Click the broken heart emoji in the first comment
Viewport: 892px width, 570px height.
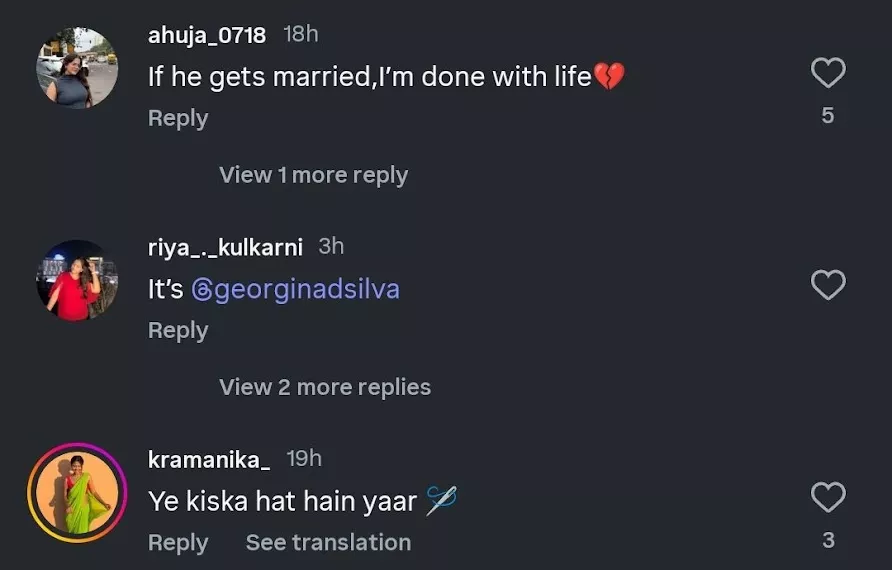[x=609, y=77]
